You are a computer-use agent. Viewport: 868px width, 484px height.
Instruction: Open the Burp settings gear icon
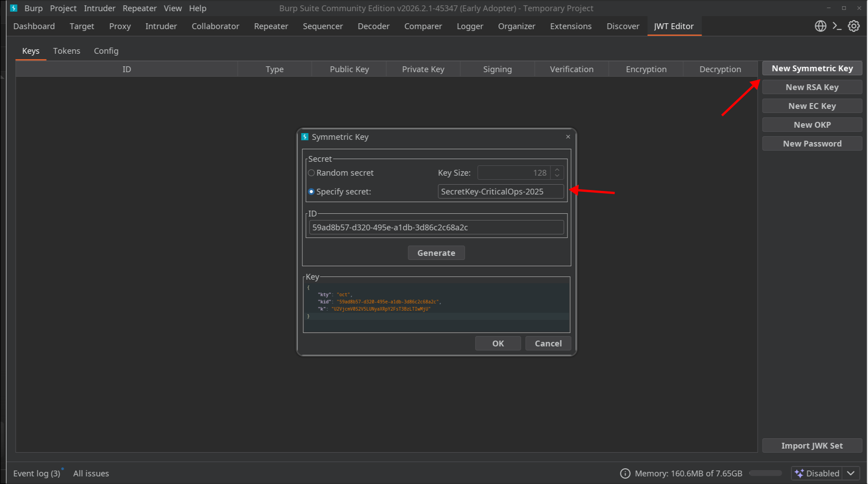click(854, 26)
